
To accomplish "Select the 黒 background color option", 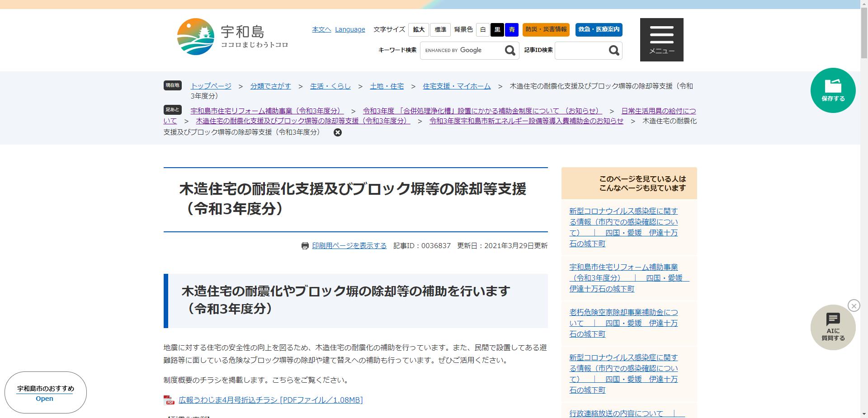I will (x=497, y=30).
